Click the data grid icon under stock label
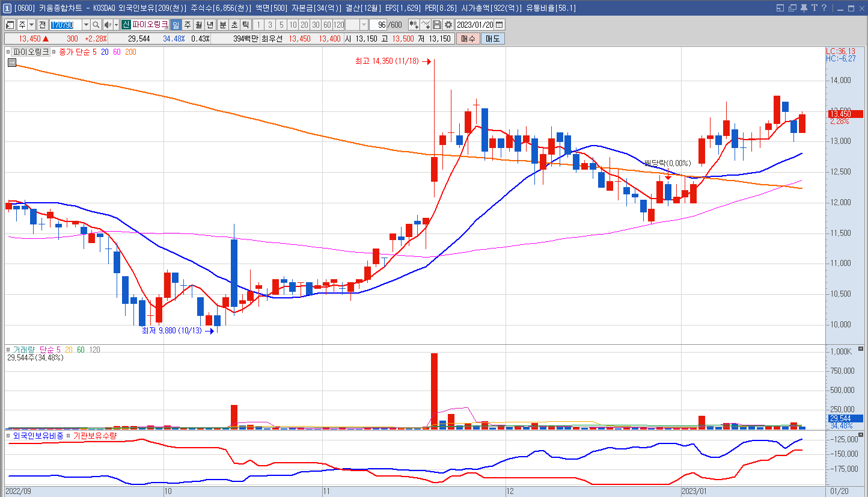 [11, 62]
